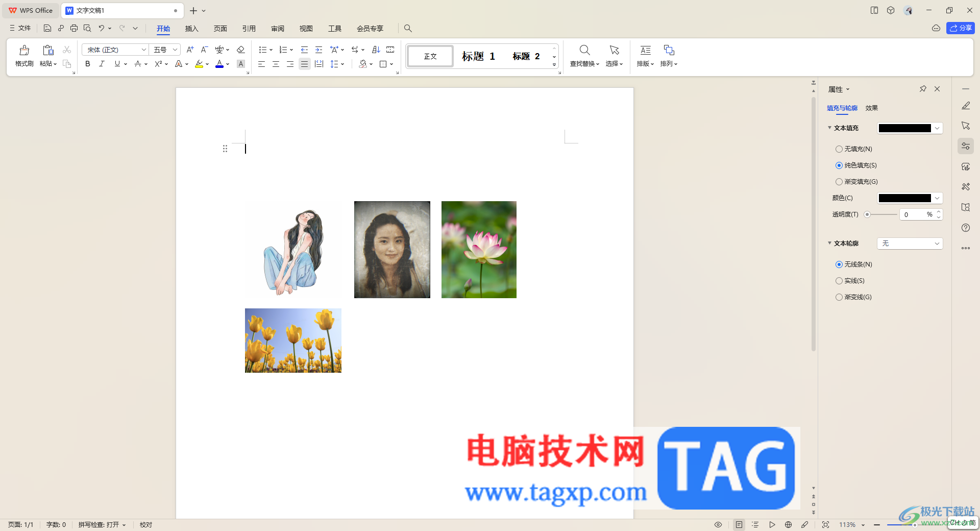The width and height of the screenshot is (980, 531).
Task: Collapse the 文本轮廓 section triangle
Action: click(829, 243)
